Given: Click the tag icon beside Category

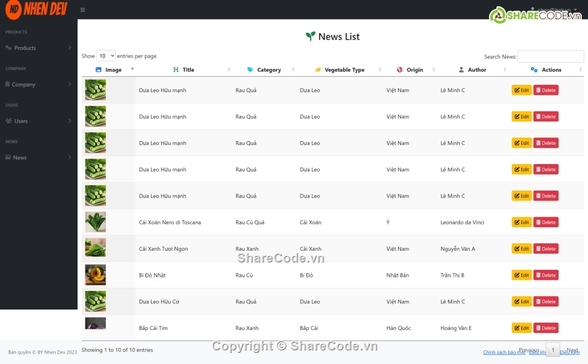Looking at the screenshot, I should (x=250, y=70).
